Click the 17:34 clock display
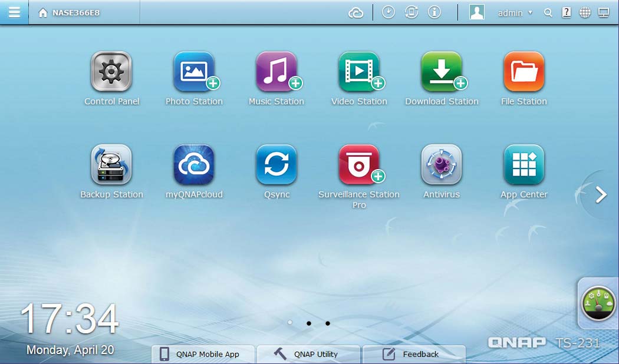This screenshot has height=364, width=619. pos(70,319)
